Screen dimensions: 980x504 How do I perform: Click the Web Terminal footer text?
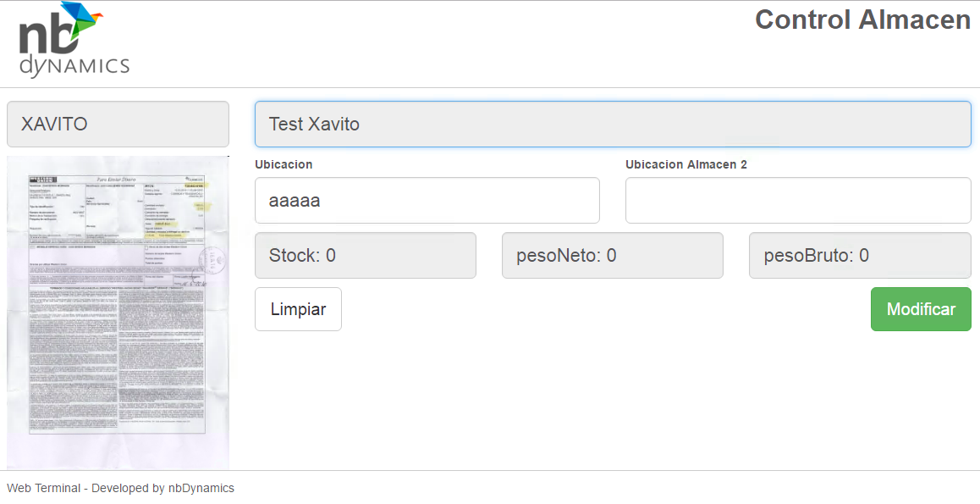[120, 488]
